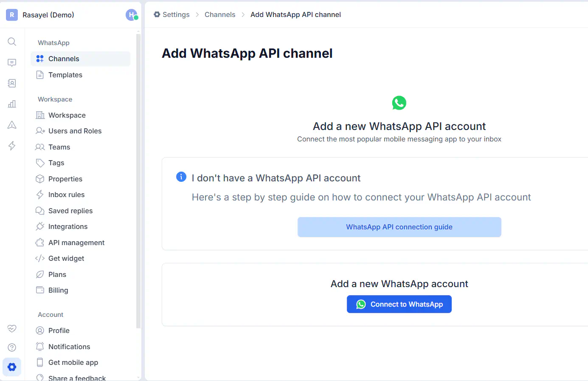588x381 pixels.
Task: Click the Properties cube icon
Action: pos(40,179)
